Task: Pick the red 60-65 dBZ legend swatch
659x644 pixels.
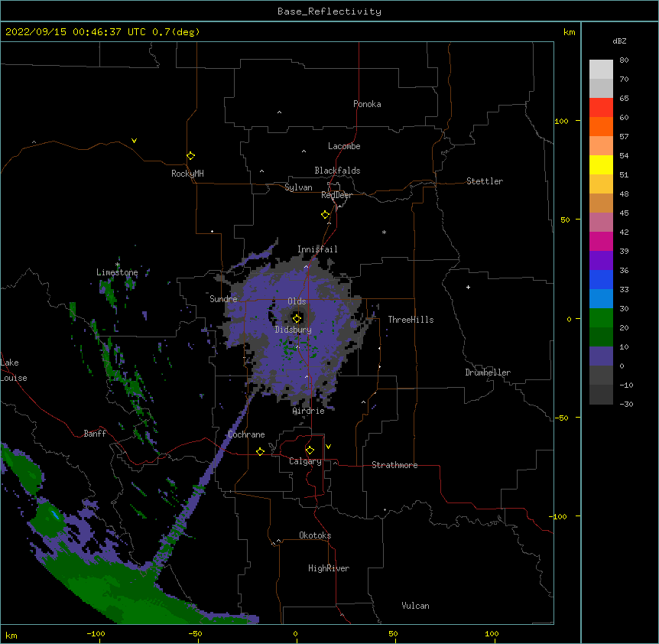Action: pyautogui.click(x=601, y=108)
